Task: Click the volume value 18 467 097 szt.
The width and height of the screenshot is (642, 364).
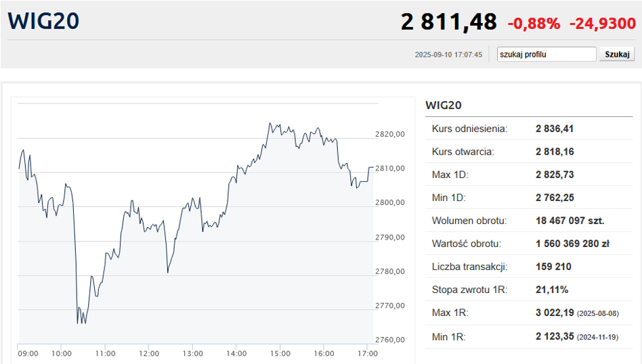Action: click(570, 221)
